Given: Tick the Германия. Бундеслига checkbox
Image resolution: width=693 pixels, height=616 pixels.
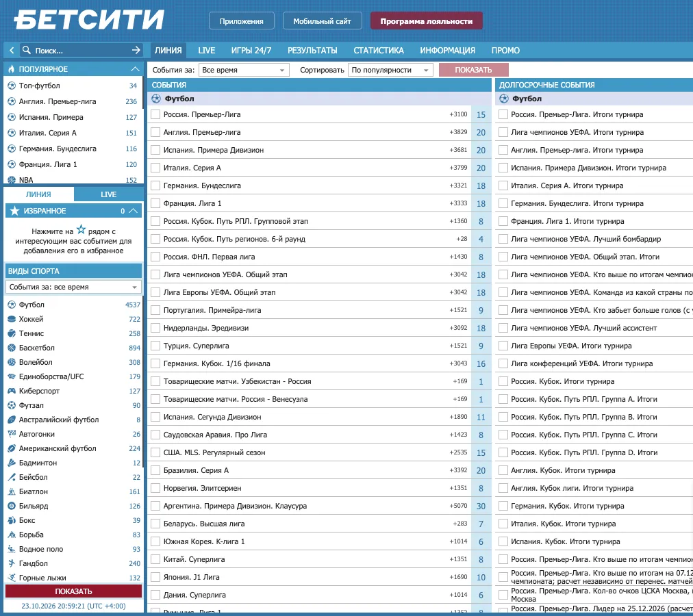Looking at the screenshot, I should (x=155, y=185).
